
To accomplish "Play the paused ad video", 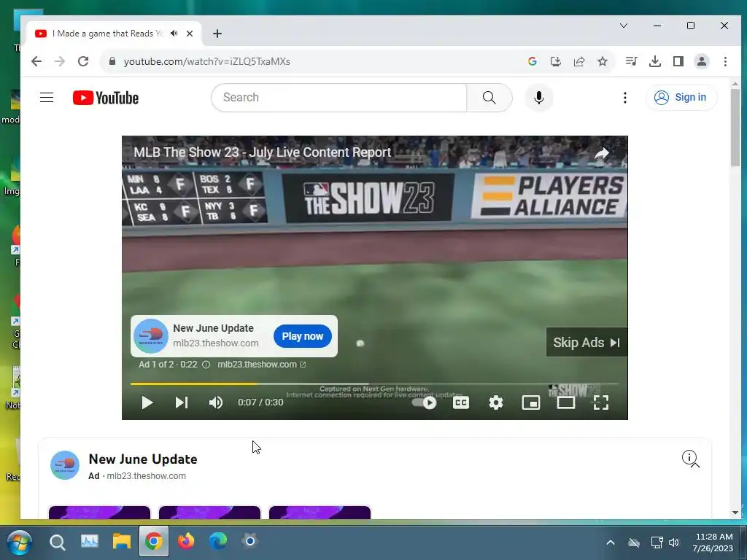I will (x=147, y=402).
